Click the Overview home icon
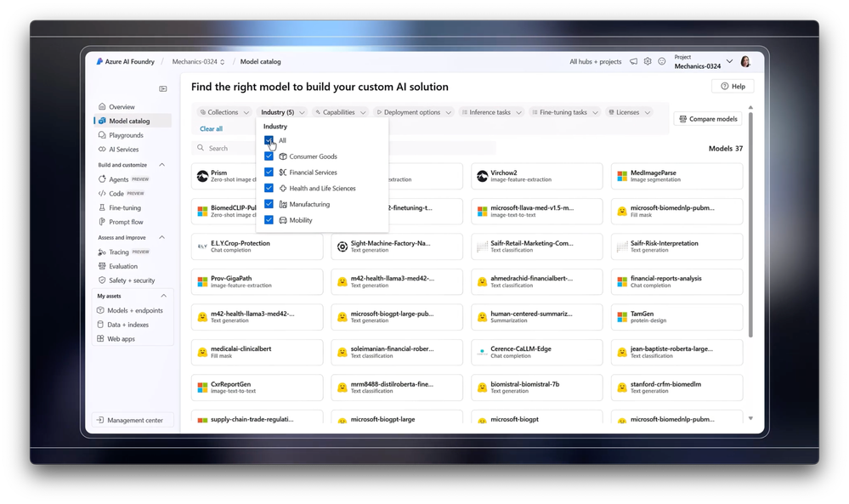The image size is (849, 504). pos(102,106)
